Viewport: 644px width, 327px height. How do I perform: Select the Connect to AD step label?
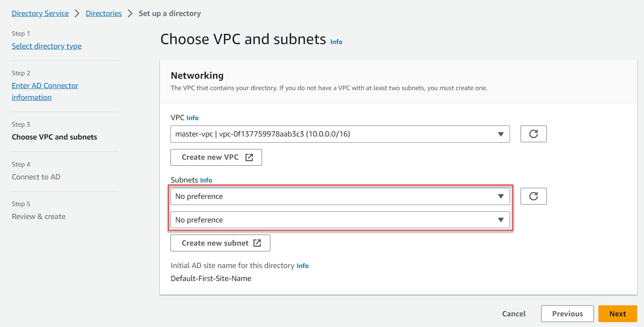[x=36, y=177]
